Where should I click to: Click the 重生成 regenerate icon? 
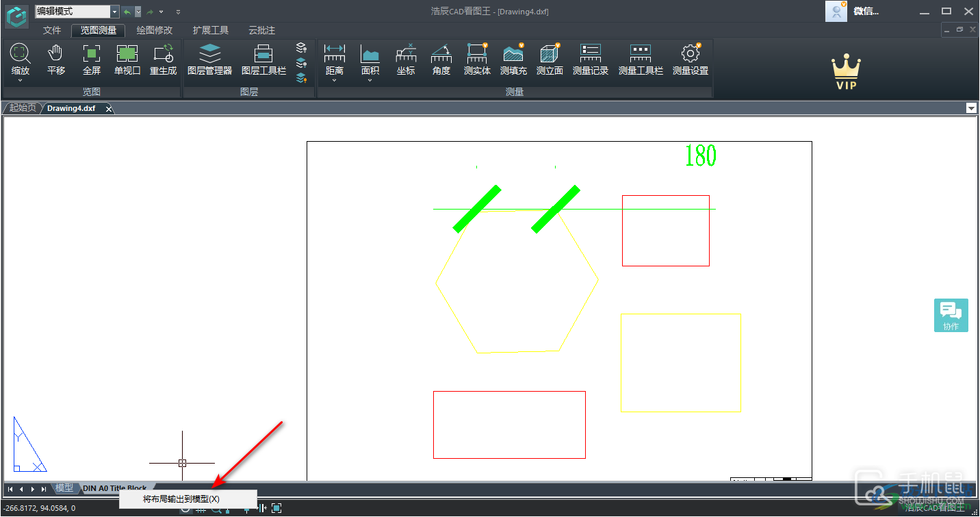[163, 59]
